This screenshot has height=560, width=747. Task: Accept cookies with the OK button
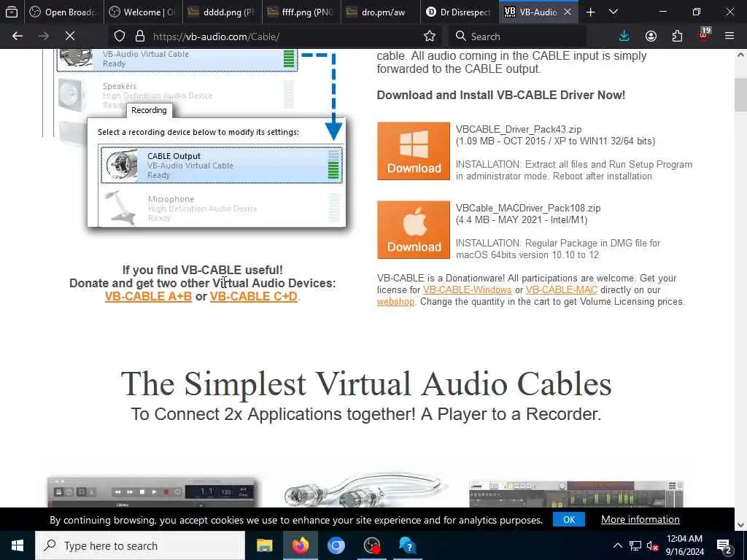coord(569,519)
